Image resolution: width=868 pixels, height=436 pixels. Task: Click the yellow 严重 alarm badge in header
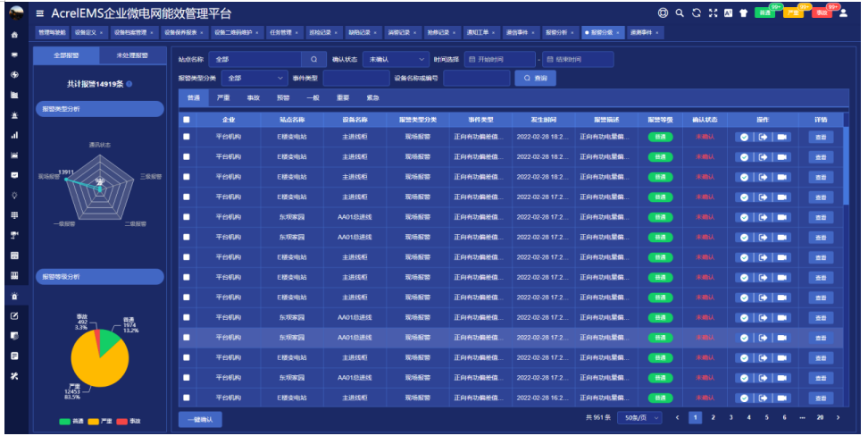click(x=793, y=13)
